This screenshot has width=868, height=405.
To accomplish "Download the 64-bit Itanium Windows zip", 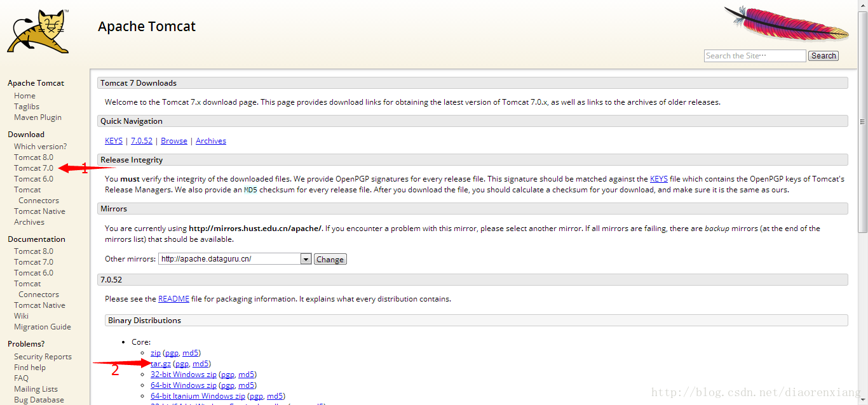I will point(198,396).
